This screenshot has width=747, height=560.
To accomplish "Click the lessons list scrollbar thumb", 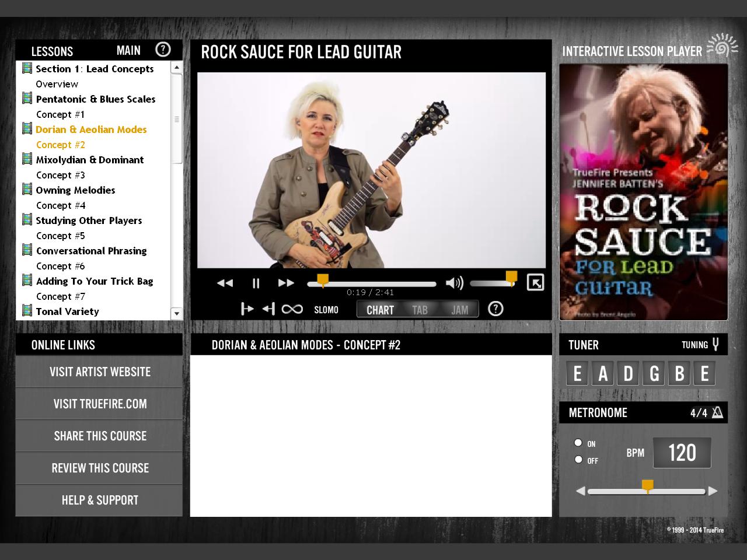I will (176, 119).
